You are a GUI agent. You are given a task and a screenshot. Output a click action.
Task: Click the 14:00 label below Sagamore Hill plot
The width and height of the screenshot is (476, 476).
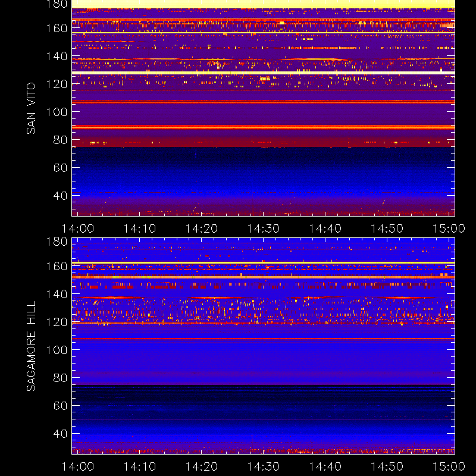[x=78, y=466]
